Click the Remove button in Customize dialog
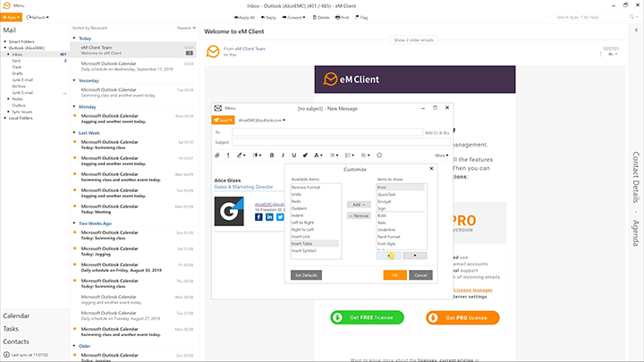 pyautogui.click(x=359, y=215)
